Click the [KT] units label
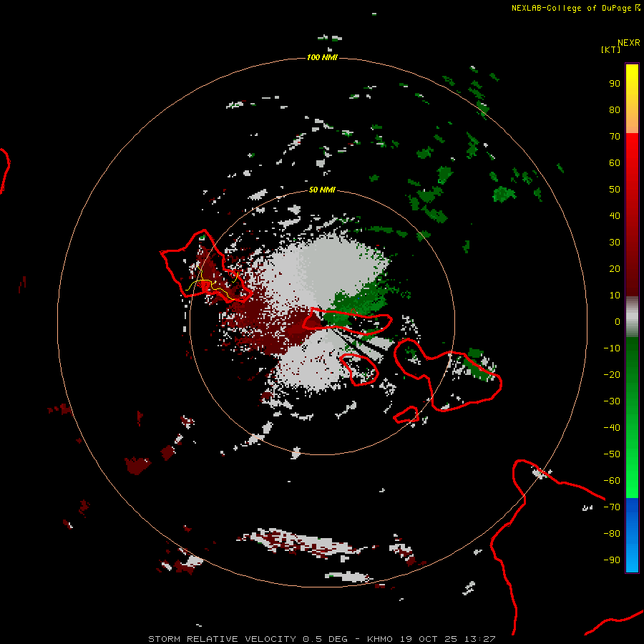 click(611, 49)
